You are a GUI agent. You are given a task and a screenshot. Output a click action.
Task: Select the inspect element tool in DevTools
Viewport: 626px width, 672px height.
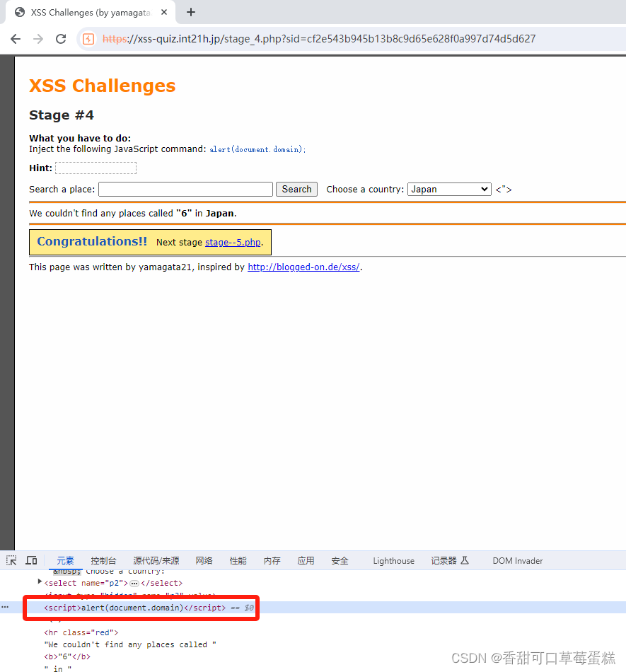click(11, 560)
